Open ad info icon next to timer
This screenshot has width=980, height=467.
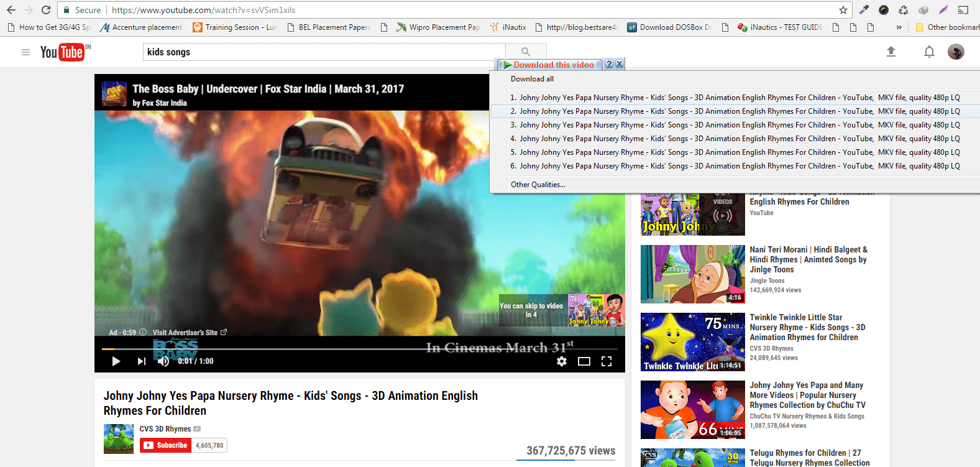(x=143, y=332)
